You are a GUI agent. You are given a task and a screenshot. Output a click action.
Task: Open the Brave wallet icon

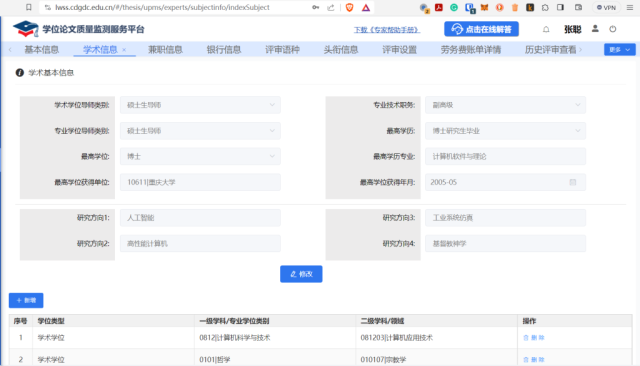578,7
